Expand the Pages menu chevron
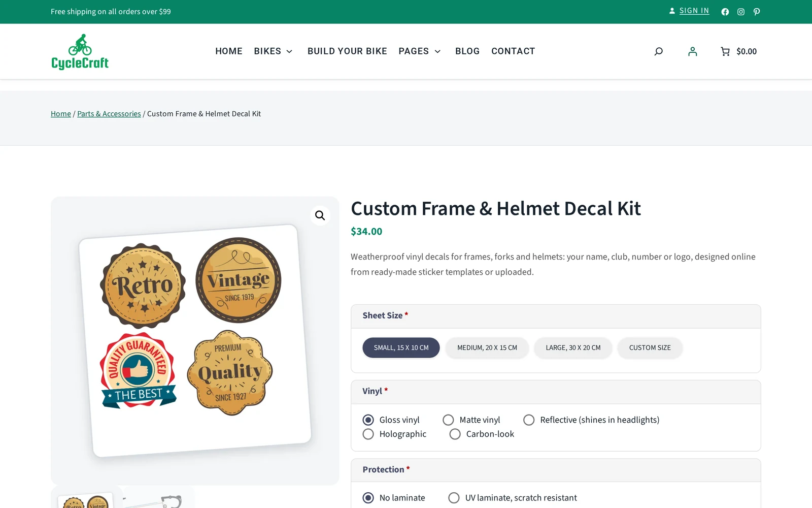The height and width of the screenshot is (508, 812). [x=437, y=51]
